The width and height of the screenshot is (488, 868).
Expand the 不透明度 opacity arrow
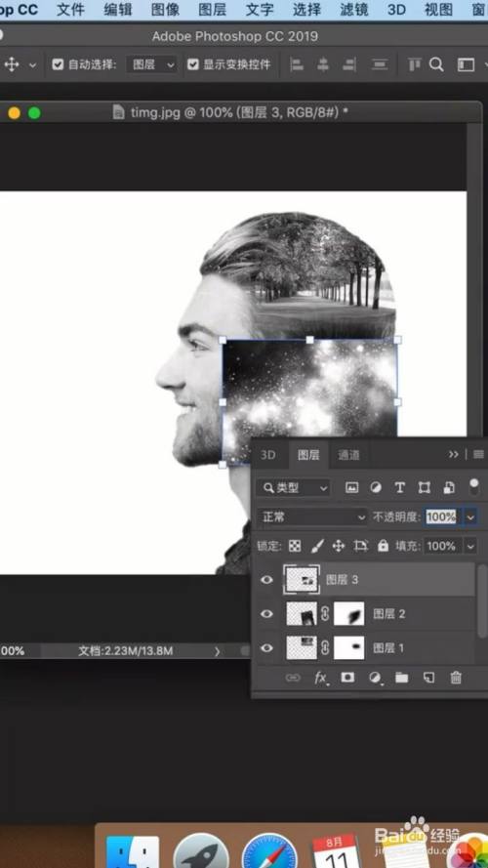tap(470, 517)
